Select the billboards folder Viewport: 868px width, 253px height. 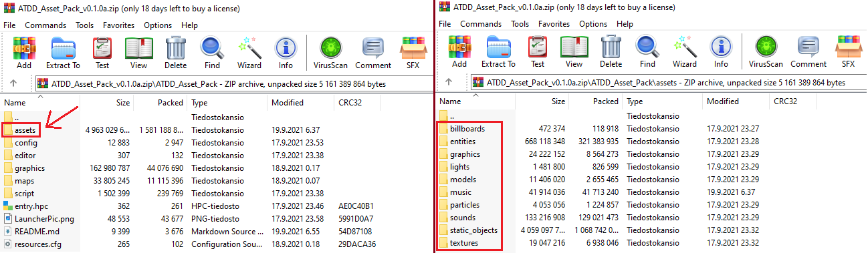pyautogui.click(x=467, y=129)
